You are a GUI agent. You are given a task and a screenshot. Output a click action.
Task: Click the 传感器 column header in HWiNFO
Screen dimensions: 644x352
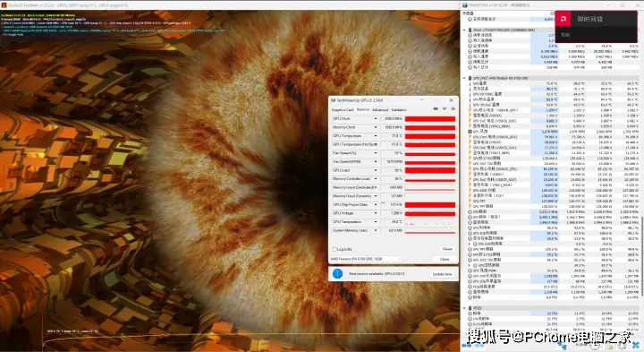tap(468, 13)
